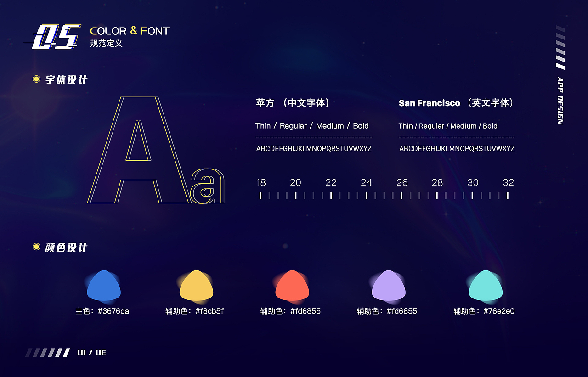
Task: Click the large outlined capital A glyph
Action: (x=139, y=150)
